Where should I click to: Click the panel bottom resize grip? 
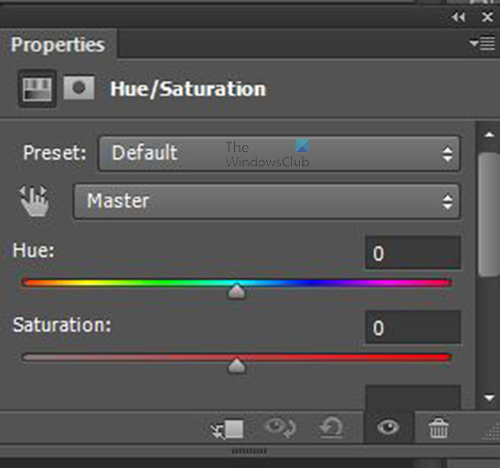(x=249, y=451)
